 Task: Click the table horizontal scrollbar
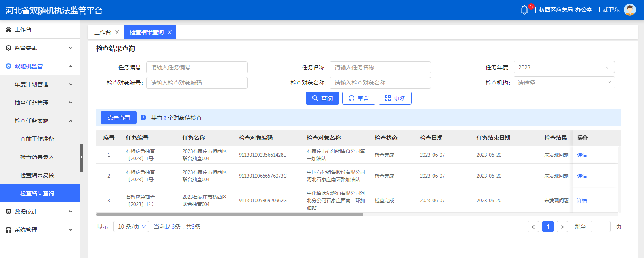click(229, 214)
